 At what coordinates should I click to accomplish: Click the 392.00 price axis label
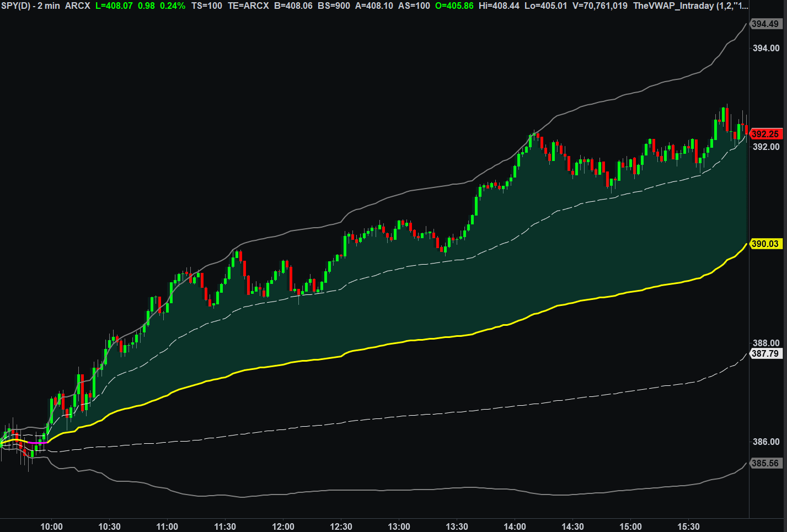pyautogui.click(x=766, y=147)
